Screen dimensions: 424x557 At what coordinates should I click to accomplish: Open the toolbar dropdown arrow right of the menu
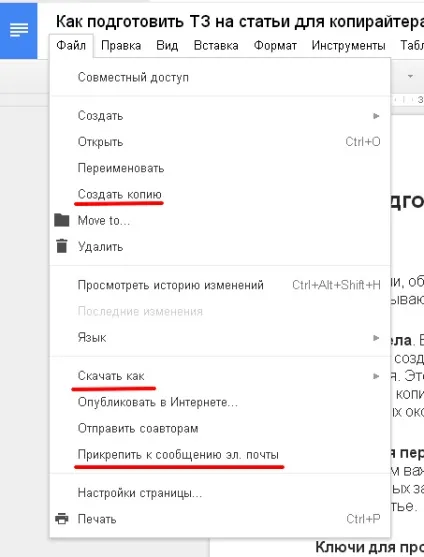[410, 76]
